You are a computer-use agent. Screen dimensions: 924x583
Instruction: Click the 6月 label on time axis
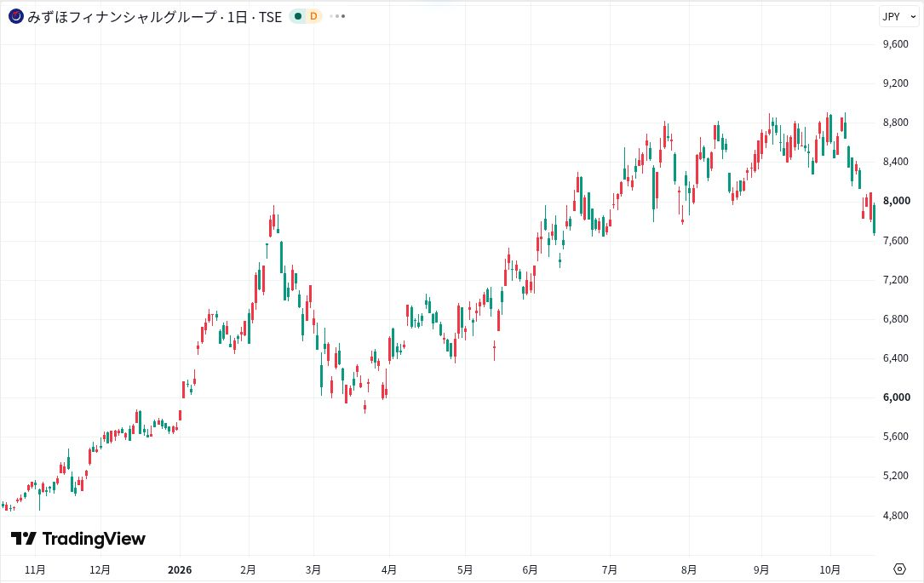(530, 570)
